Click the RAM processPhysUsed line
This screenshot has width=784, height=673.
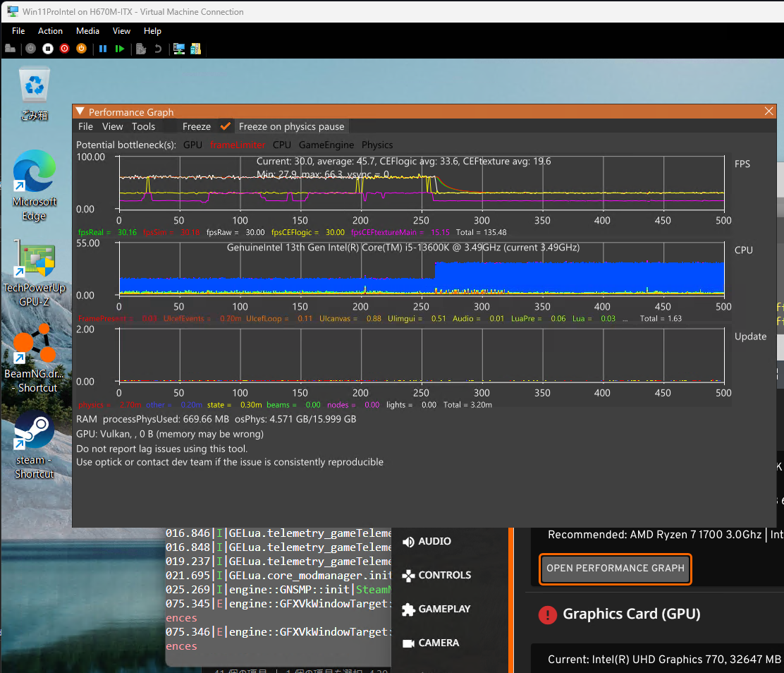click(216, 419)
